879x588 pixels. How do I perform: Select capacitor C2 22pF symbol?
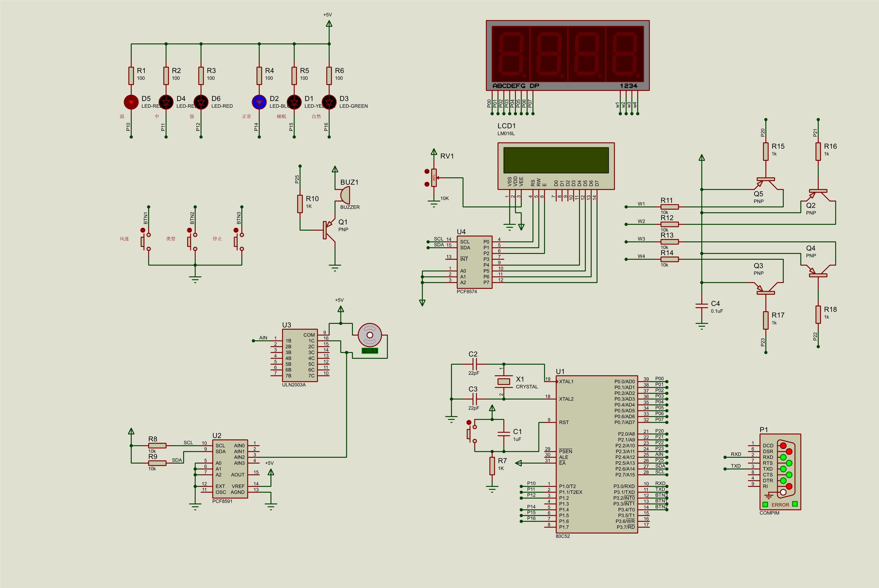click(x=475, y=364)
